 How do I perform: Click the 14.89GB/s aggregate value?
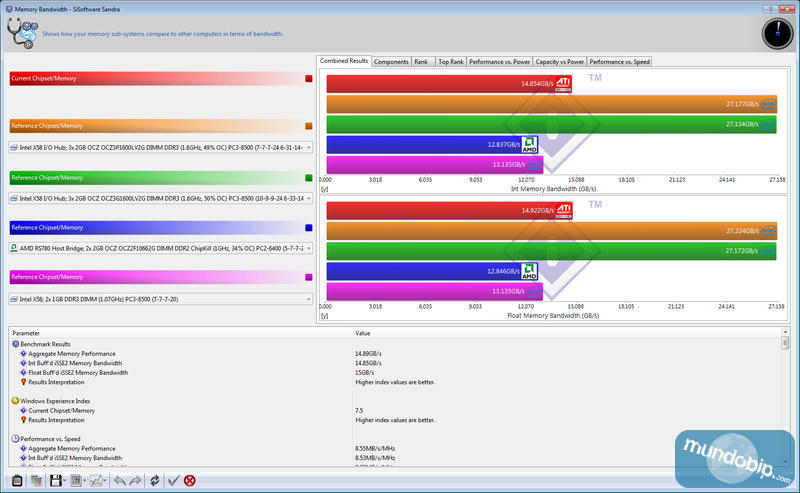368,354
